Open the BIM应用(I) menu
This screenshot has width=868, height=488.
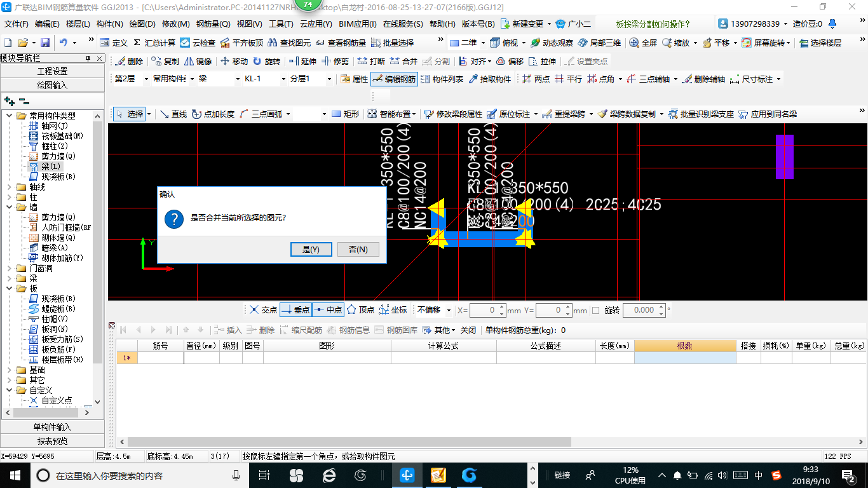[358, 24]
